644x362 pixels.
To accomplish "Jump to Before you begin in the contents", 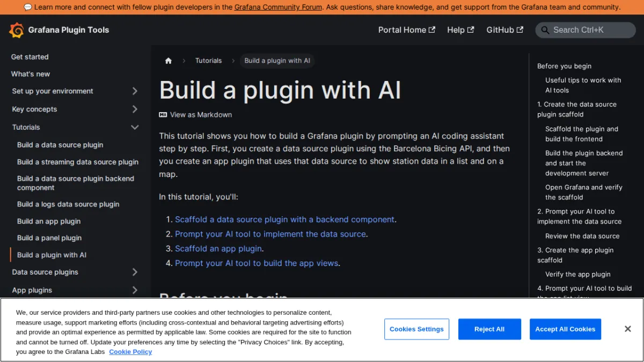I will pyautogui.click(x=564, y=67).
